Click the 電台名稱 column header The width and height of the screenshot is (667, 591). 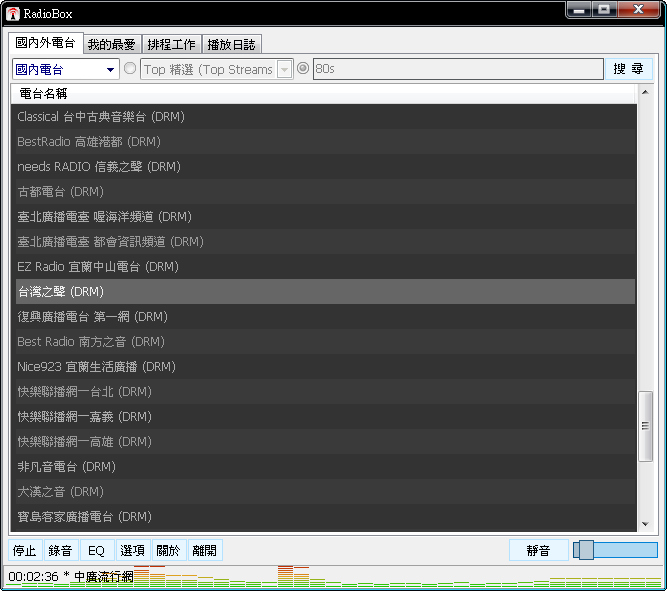(x=324, y=94)
